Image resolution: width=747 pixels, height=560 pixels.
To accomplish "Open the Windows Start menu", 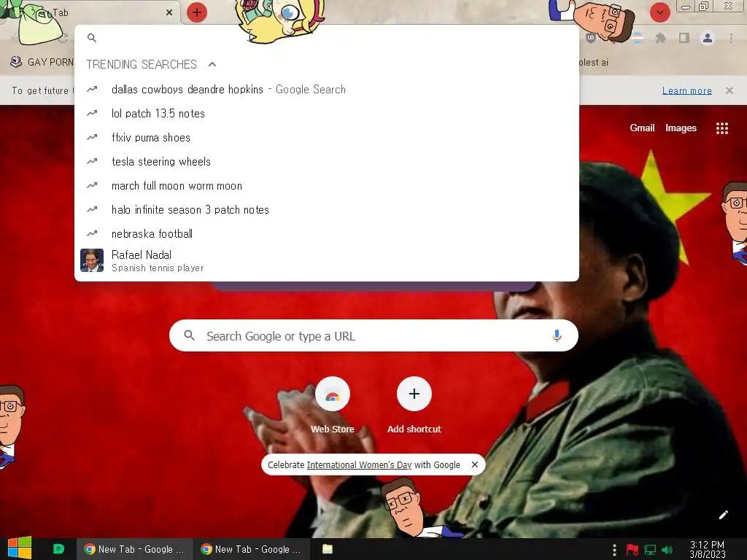I will [x=20, y=548].
